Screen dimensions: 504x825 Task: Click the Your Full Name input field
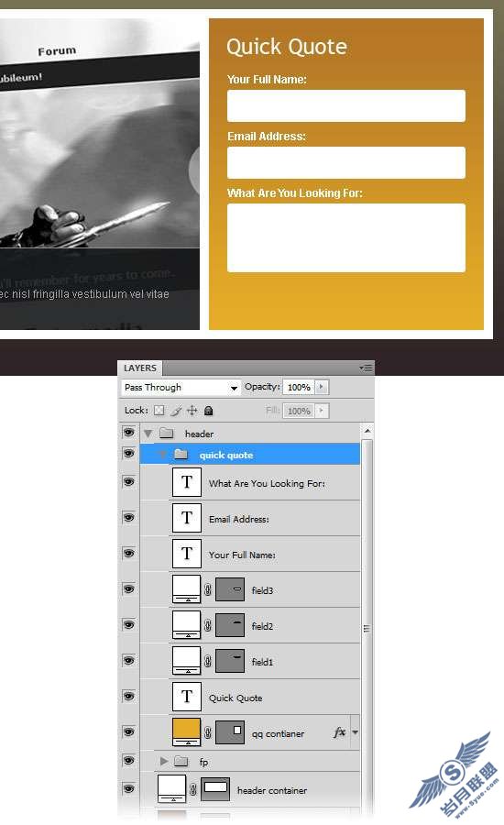tap(346, 105)
